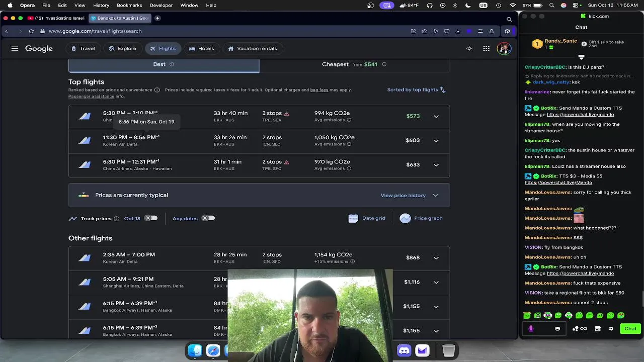Viewport: 644px width, 362px height.
Task: Open macOS Control Center icon
Action: click(x=575, y=5)
